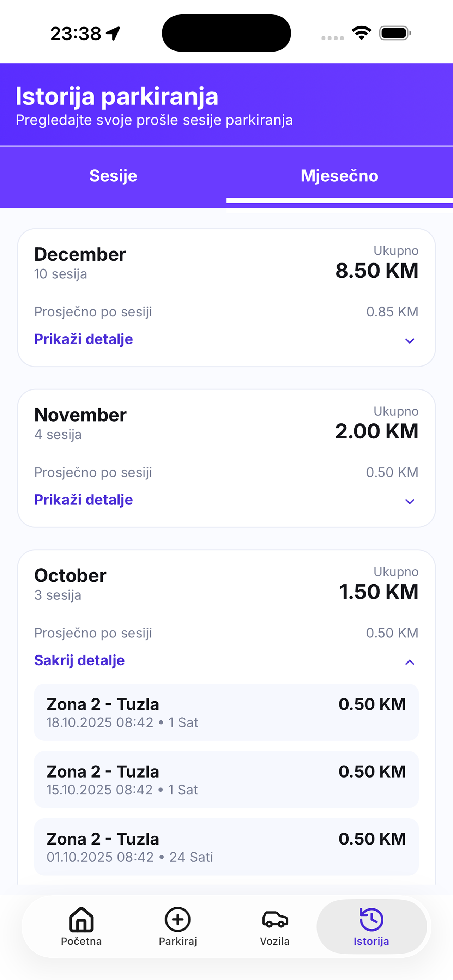Image resolution: width=453 pixels, height=980 pixels.
Task: Click Prikaži detalje under December
Action: click(83, 339)
